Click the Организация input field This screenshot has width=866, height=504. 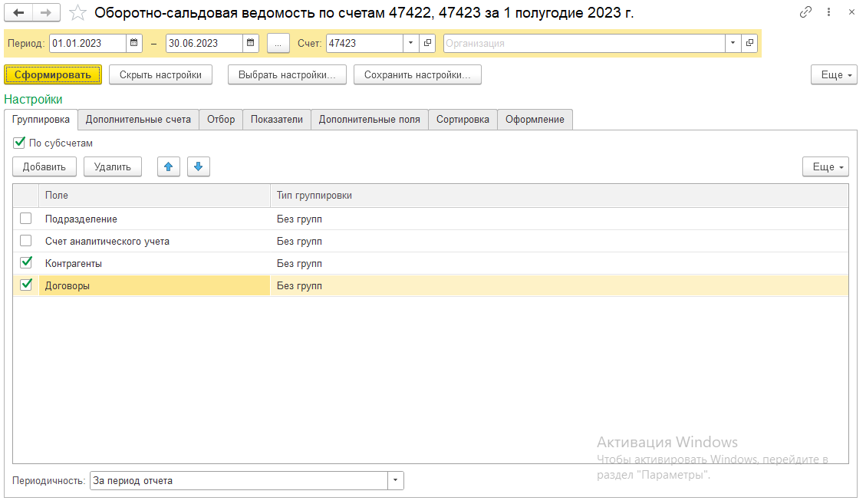pyautogui.click(x=583, y=43)
